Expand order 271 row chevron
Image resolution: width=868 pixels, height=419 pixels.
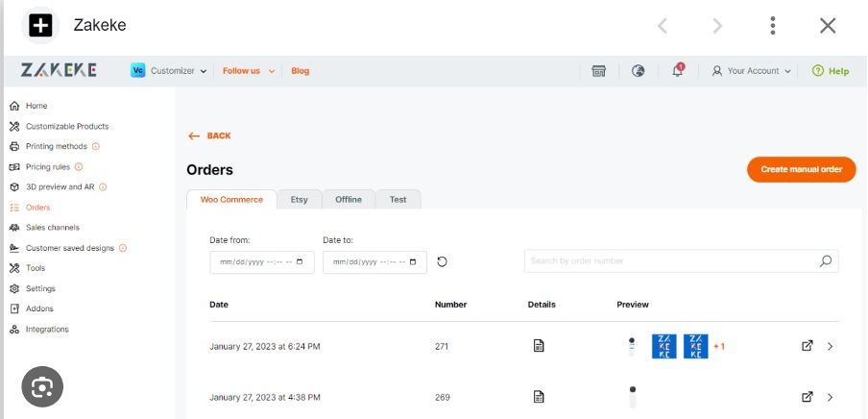(830, 346)
